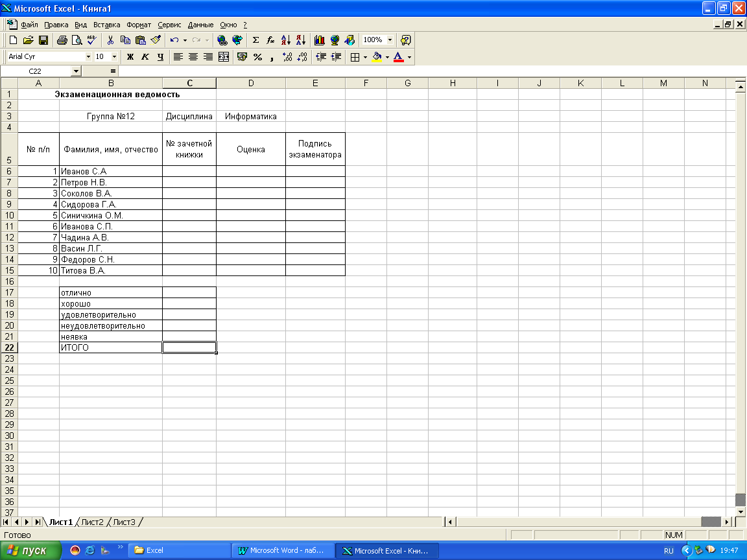747x560 pixels.
Task: Increase decimal places icon
Action: [x=287, y=57]
